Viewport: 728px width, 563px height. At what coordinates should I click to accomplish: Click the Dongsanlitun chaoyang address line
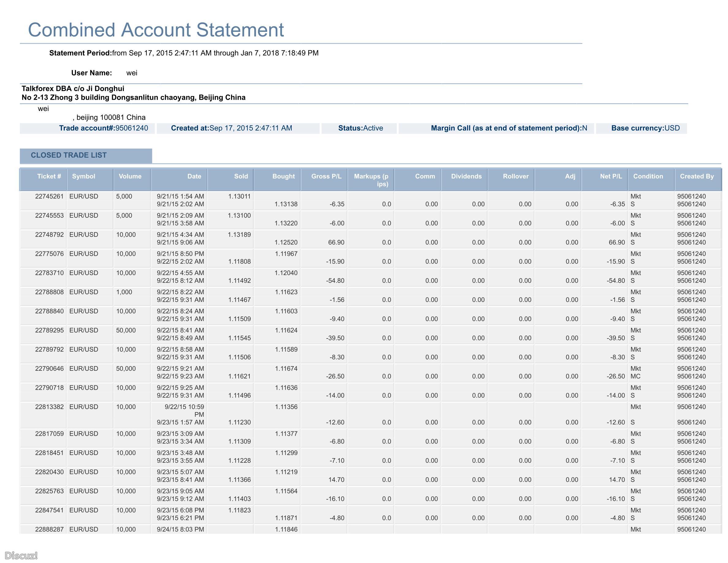134,98
